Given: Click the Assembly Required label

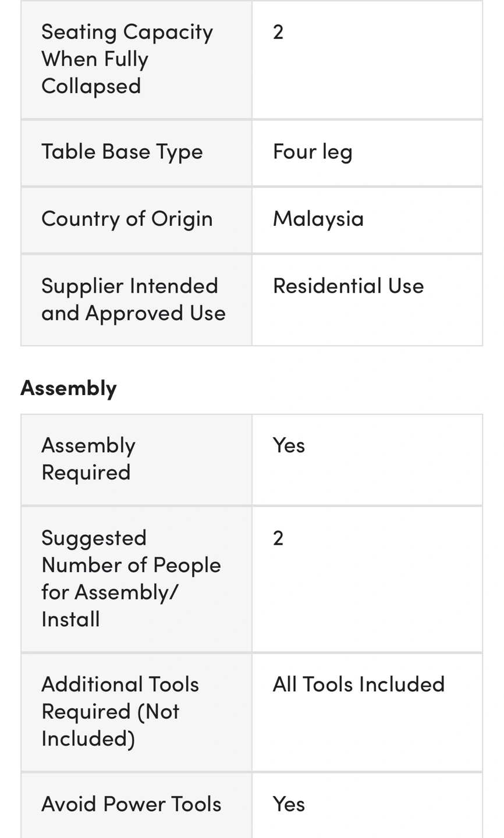Looking at the screenshot, I should pos(88,459).
